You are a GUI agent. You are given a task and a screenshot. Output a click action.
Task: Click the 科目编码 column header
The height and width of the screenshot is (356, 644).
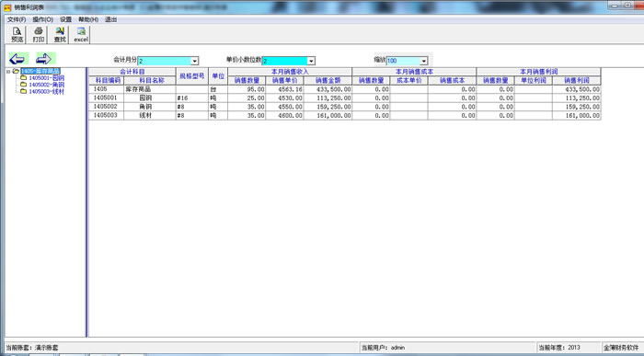[x=107, y=80]
